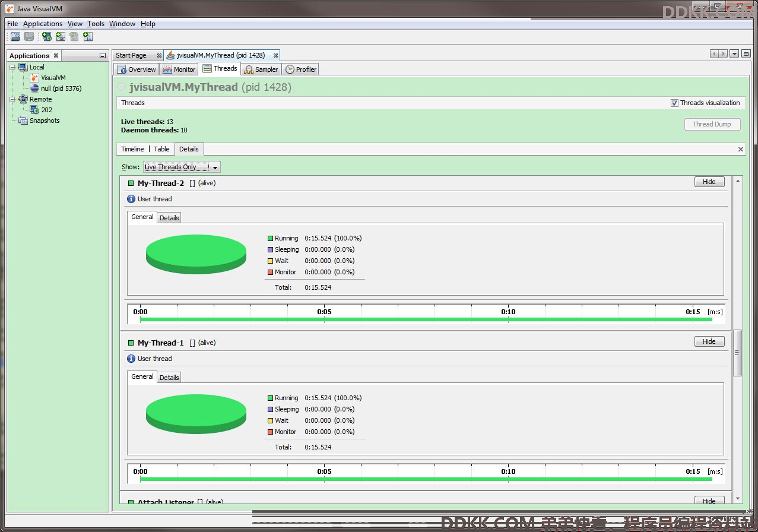Click the null (pid 5376) process icon

34,88
